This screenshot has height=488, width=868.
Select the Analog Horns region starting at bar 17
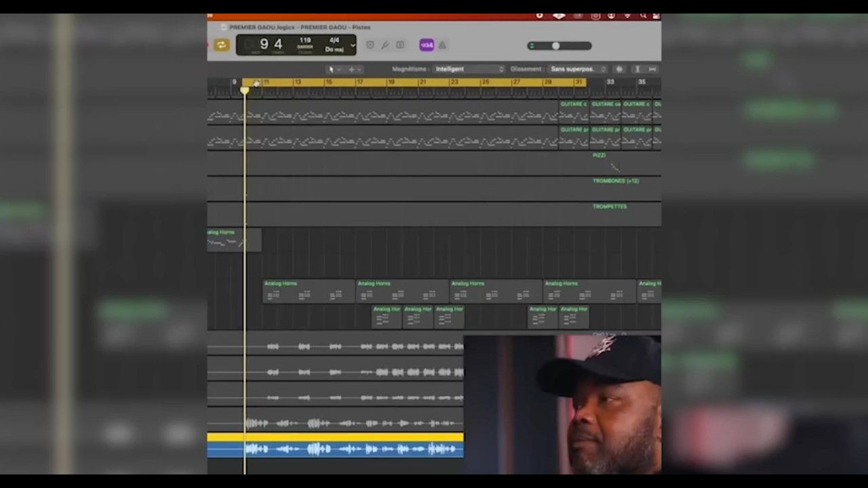[402, 291]
